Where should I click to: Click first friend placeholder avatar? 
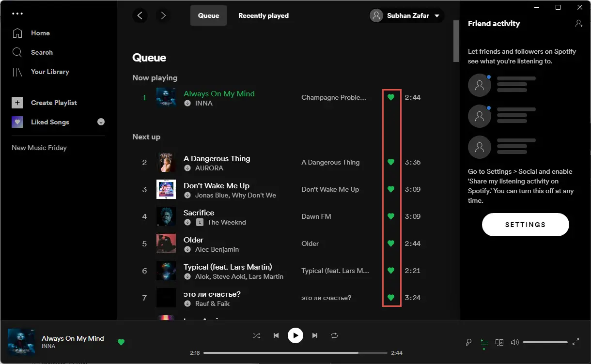point(480,85)
